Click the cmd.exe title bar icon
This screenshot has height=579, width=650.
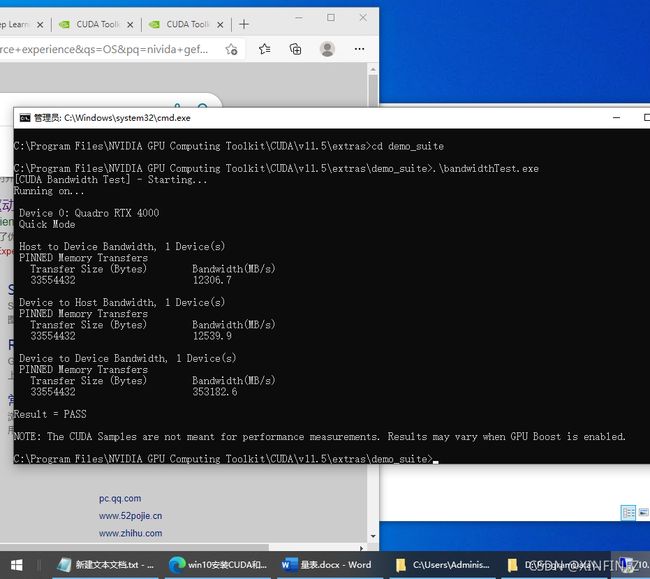[x=24, y=117]
